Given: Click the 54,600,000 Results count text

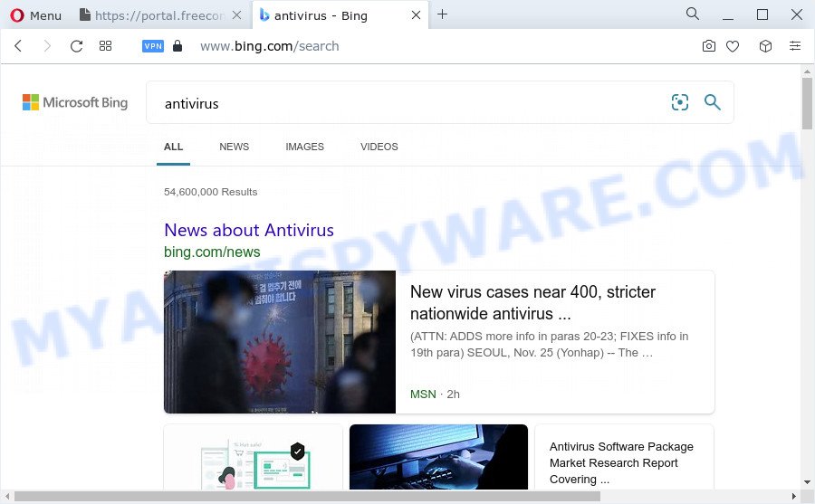Looking at the screenshot, I should (210, 192).
